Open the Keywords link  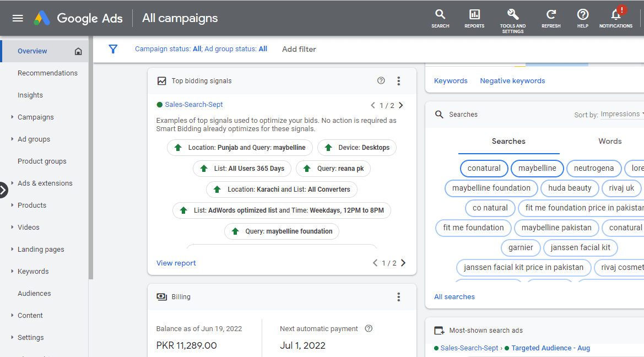[451, 81]
